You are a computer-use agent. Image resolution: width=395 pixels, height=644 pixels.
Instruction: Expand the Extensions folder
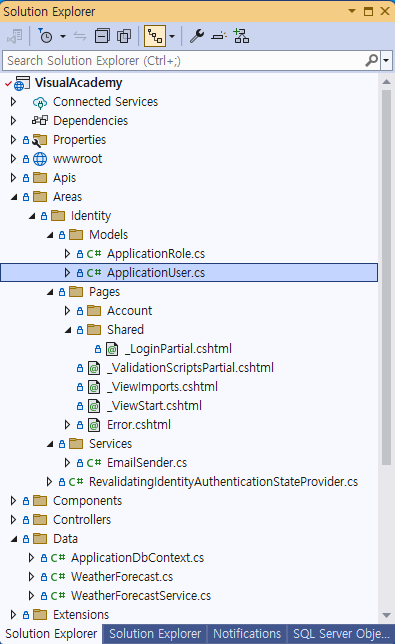click(14, 614)
